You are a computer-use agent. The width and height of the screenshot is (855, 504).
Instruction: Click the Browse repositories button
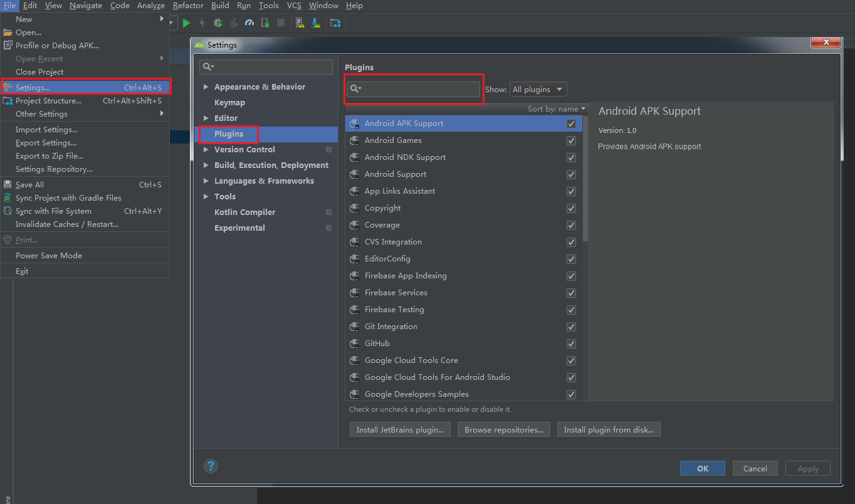(504, 430)
